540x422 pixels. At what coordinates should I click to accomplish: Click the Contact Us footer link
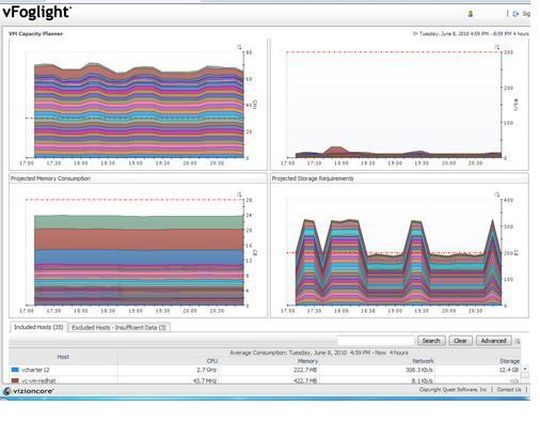tap(509, 389)
